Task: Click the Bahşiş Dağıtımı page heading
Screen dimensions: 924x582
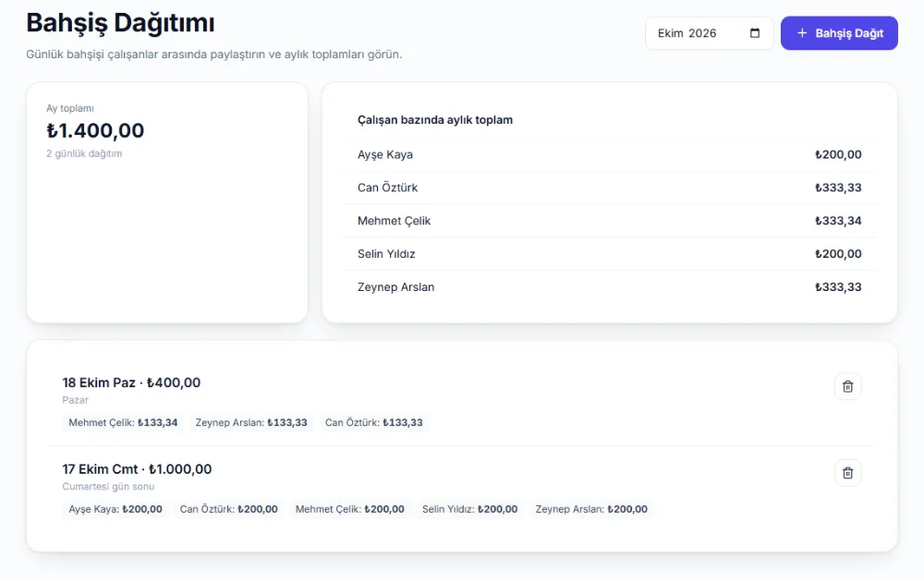Action: tap(120, 23)
